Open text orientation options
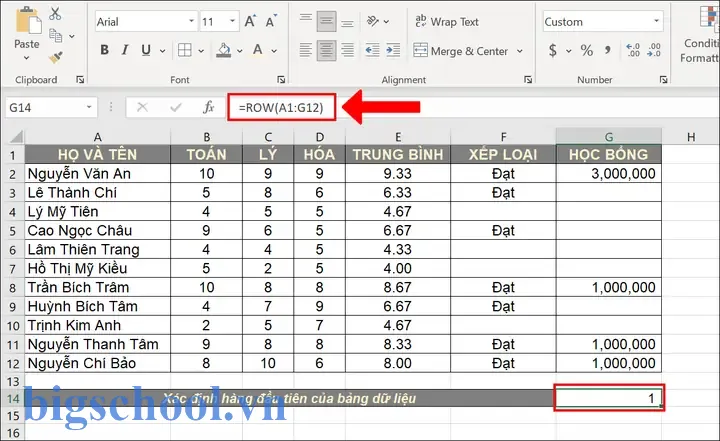 (372, 21)
